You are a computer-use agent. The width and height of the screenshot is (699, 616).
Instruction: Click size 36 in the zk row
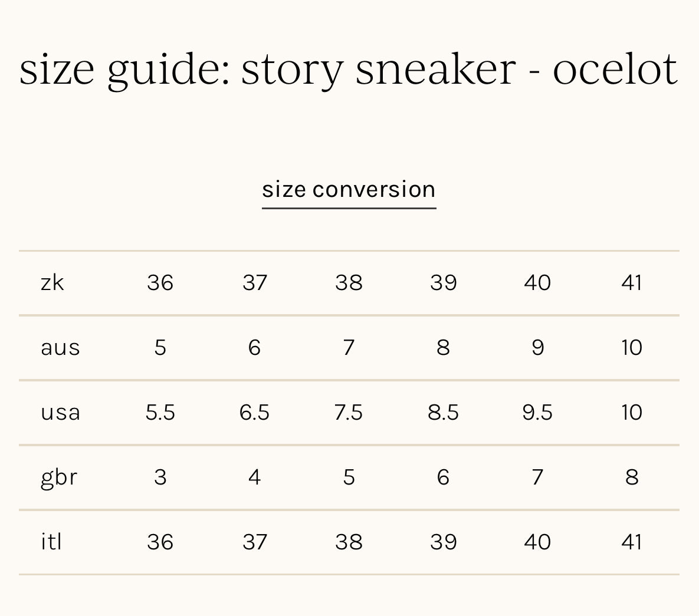point(160,283)
